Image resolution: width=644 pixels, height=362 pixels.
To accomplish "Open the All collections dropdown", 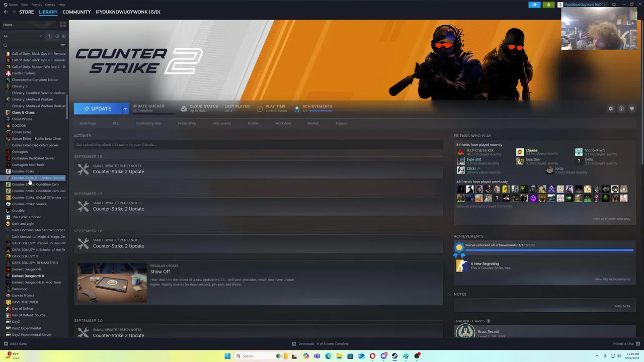I will (x=23, y=36).
